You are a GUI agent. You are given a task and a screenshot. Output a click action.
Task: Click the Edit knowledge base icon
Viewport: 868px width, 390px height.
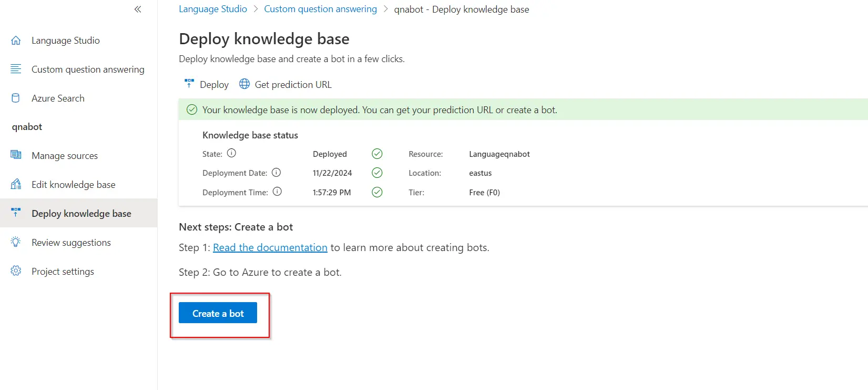[x=16, y=184]
